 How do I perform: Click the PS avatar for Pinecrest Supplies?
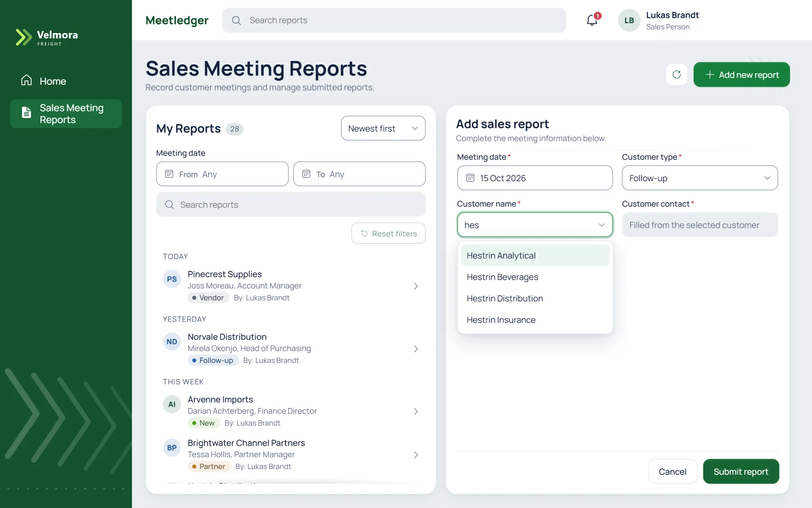pyautogui.click(x=172, y=279)
